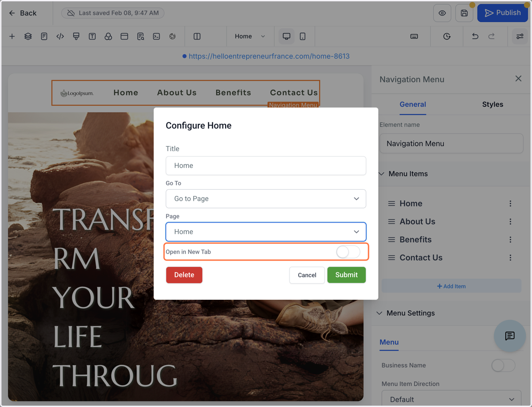Click the preview eye icon
This screenshot has width=532, height=407.
click(x=442, y=13)
